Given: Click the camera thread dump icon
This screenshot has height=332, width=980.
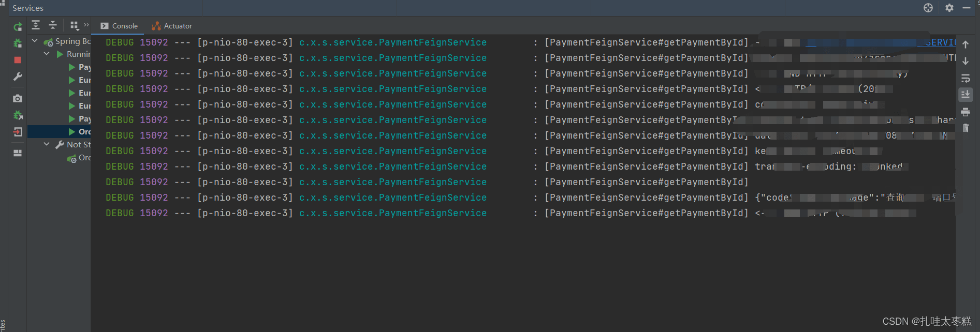Looking at the screenshot, I should [18, 98].
